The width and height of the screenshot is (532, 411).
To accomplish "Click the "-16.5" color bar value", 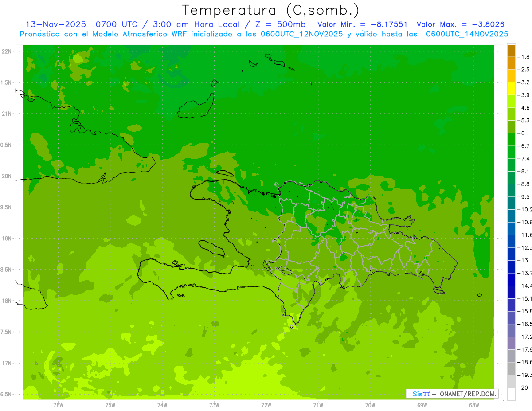I will 525,324.
